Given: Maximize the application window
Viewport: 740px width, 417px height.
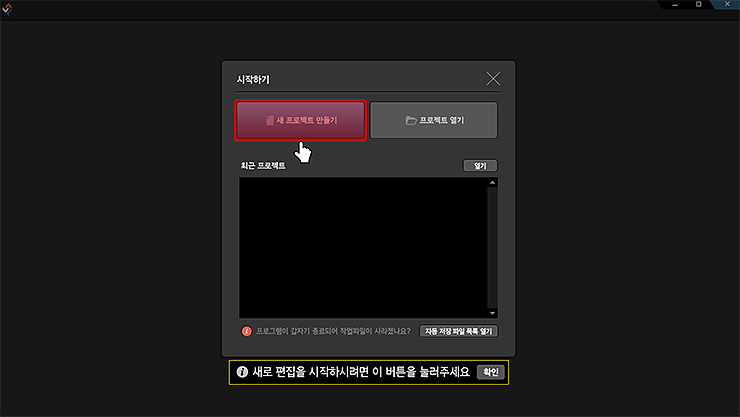Looking at the screenshot, I should [698, 4].
